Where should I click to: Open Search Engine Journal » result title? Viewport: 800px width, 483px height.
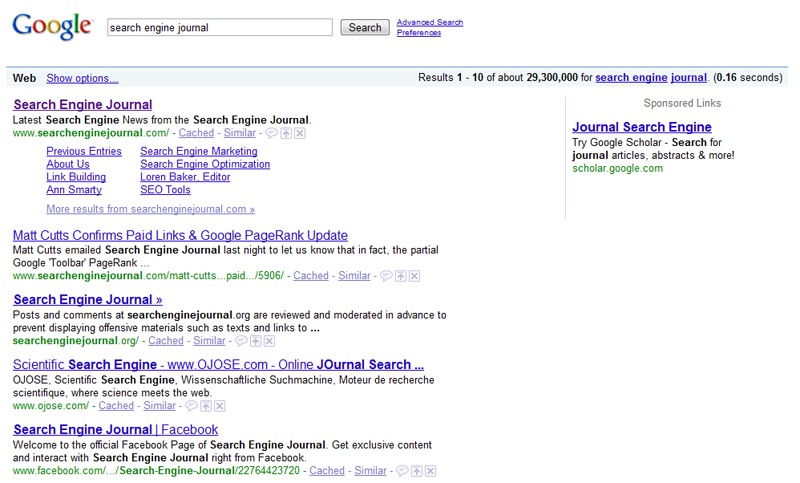[x=88, y=300]
